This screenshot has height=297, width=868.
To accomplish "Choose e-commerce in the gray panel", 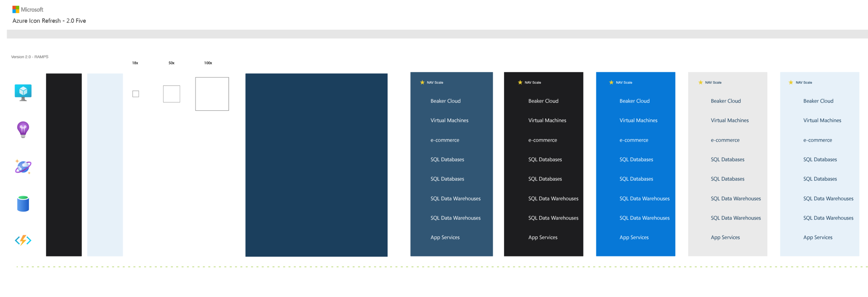I will [725, 140].
